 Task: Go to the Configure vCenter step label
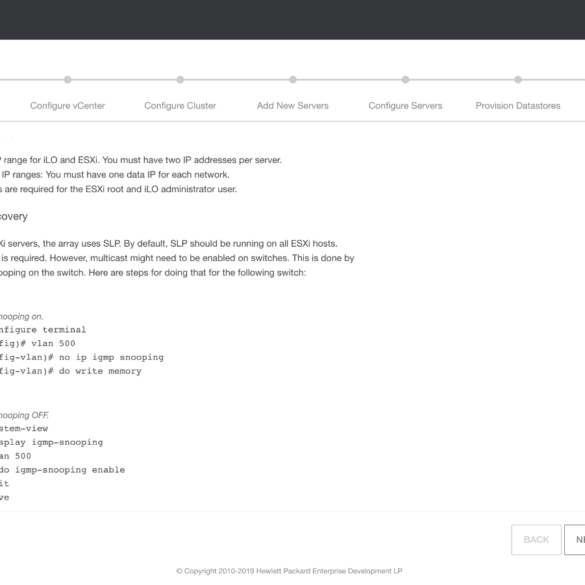point(68,106)
